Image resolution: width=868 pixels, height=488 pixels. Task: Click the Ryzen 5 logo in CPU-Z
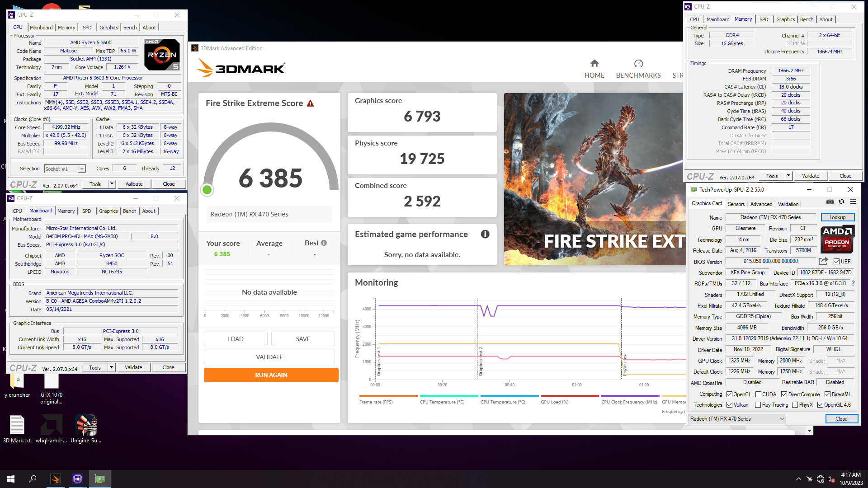162,55
